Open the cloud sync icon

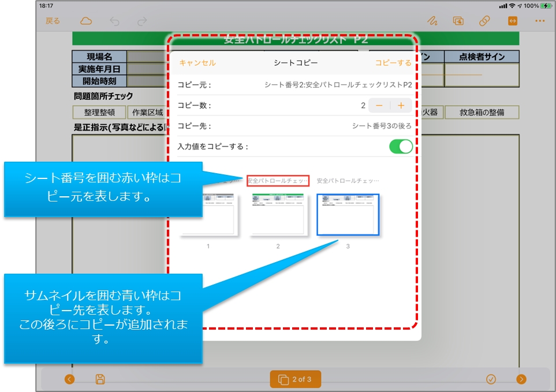86,21
